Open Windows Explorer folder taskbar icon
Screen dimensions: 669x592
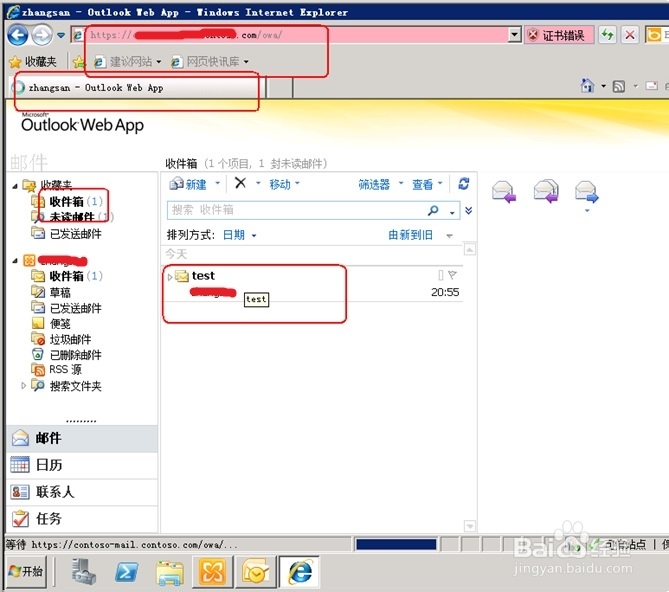pyautogui.click(x=170, y=573)
